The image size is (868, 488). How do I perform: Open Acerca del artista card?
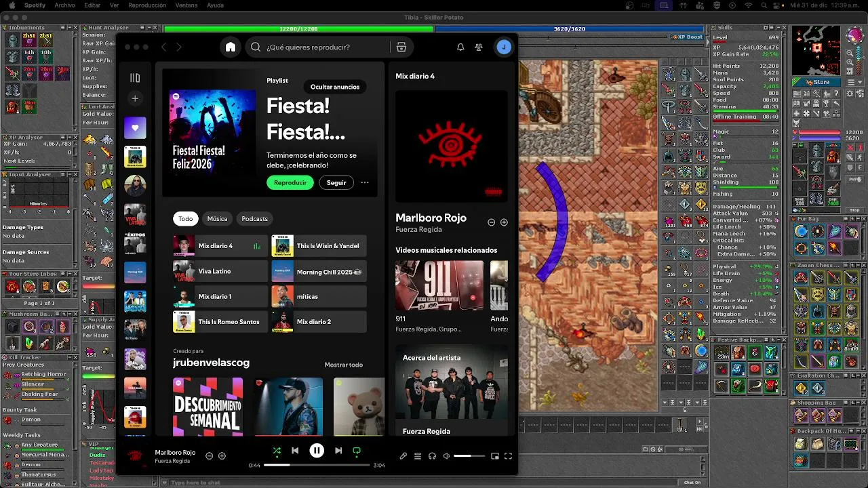pos(452,390)
